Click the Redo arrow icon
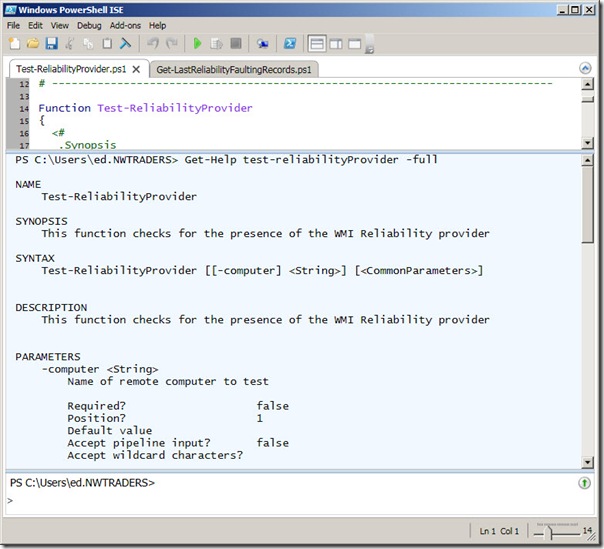 pyautogui.click(x=171, y=43)
